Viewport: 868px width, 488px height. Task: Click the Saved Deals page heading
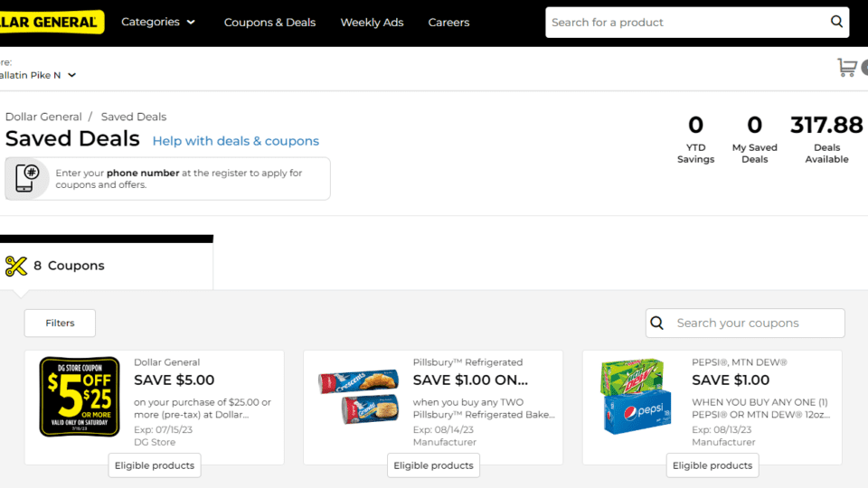coord(72,138)
